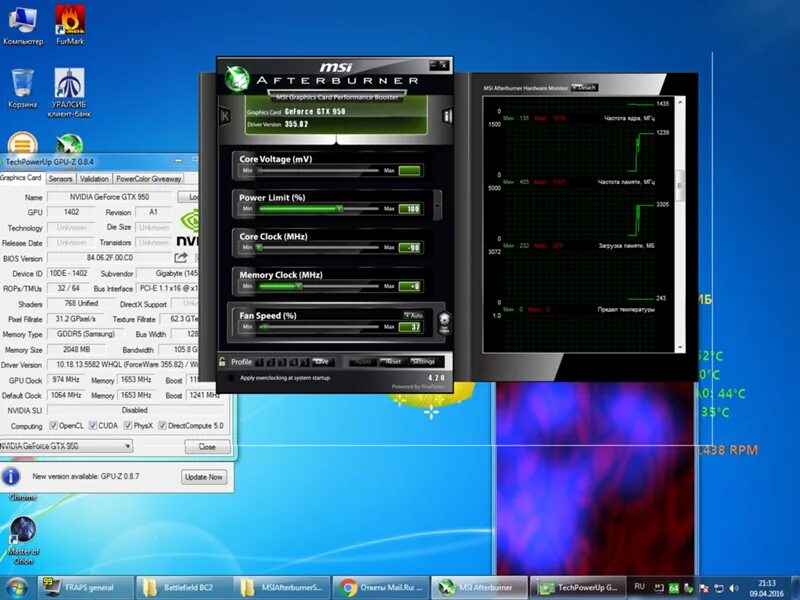
Task: Switch to the Graphics Card tab in GPU-Z
Action: point(20,178)
